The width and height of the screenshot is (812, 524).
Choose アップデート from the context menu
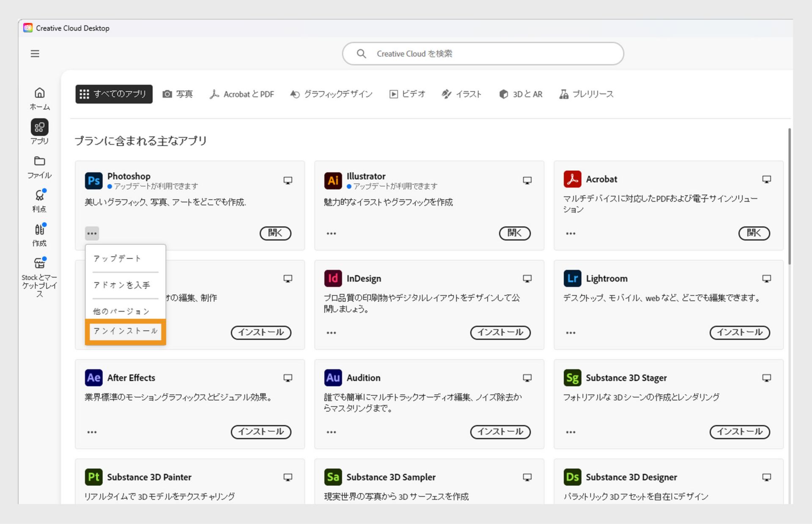click(117, 258)
